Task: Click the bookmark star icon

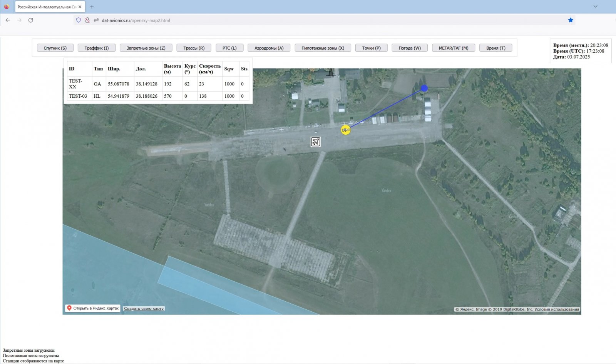Action: tap(571, 20)
